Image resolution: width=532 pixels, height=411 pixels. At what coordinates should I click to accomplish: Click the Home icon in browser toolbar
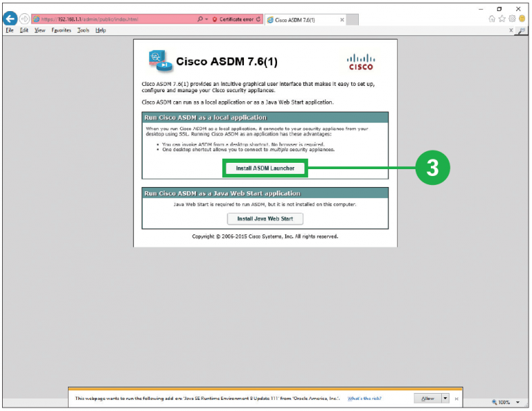pos(492,19)
